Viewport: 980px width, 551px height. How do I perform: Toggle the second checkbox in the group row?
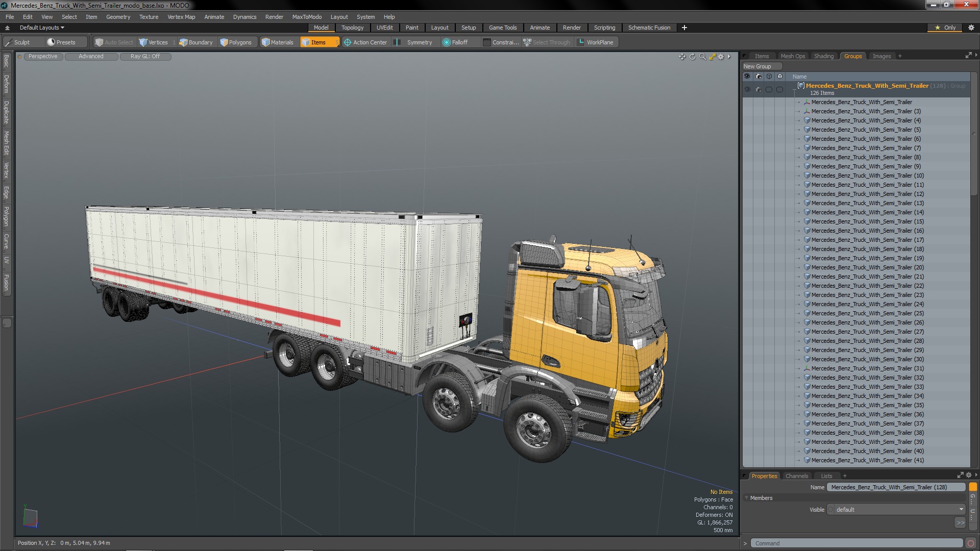(x=779, y=89)
